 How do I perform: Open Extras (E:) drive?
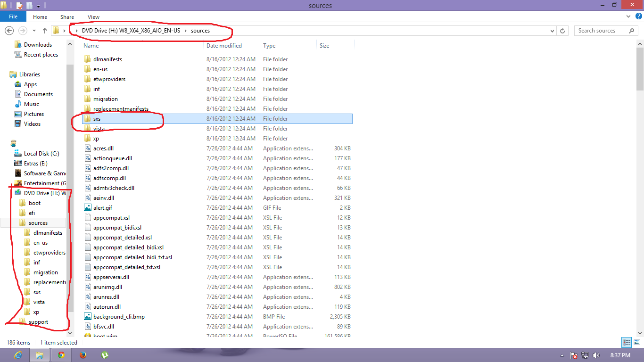(x=36, y=164)
